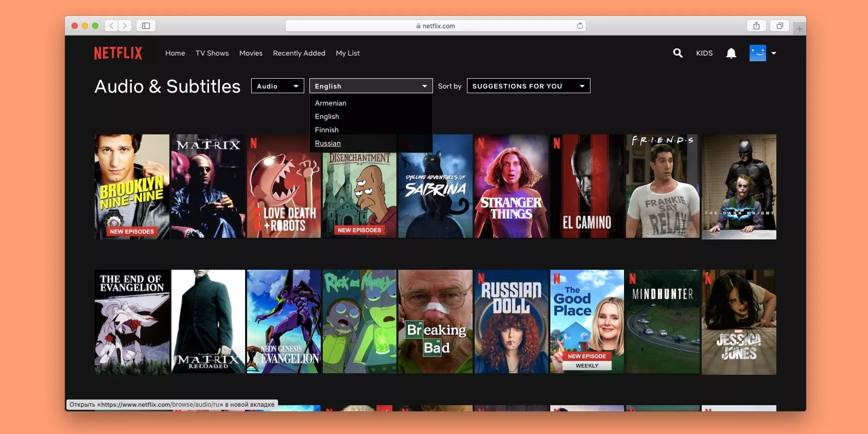Viewport: 868px width, 434px height.
Task: Choose Russian from the language list
Action: click(328, 143)
